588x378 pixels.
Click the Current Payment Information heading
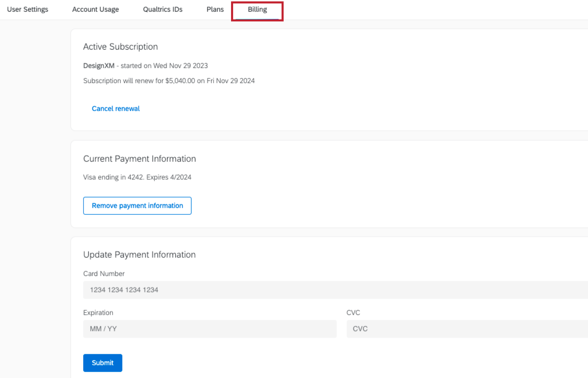tap(139, 159)
